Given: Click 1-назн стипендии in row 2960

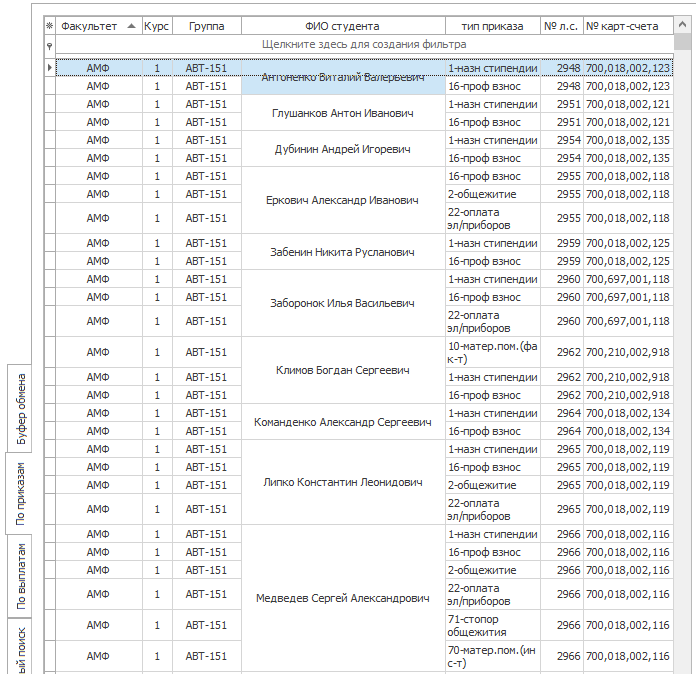Looking at the screenshot, I should [x=493, y=279].
